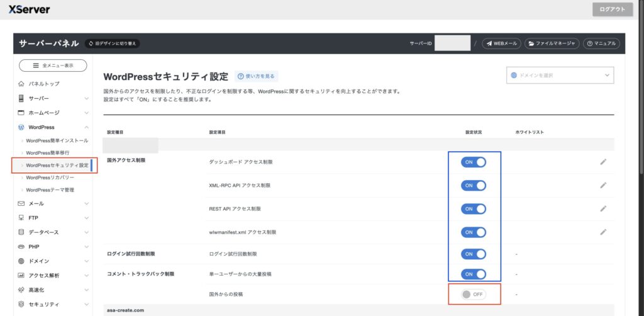Go to パネルトップ in sidebar
This screenshot has height=316, width=644.
(x=44, y=84)
